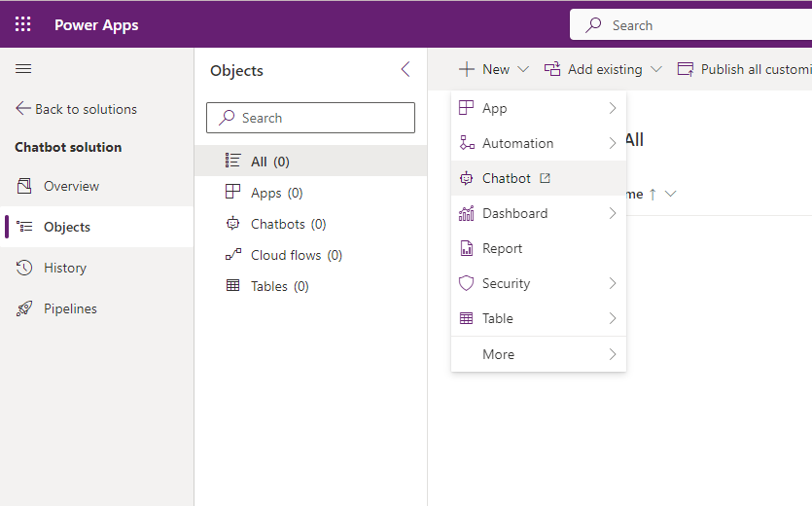Image resolution: width=812 pixels, height=506 pixels.
Task: Click the Power Apps title
Action: pyautogui.click(x=96, y=25)
